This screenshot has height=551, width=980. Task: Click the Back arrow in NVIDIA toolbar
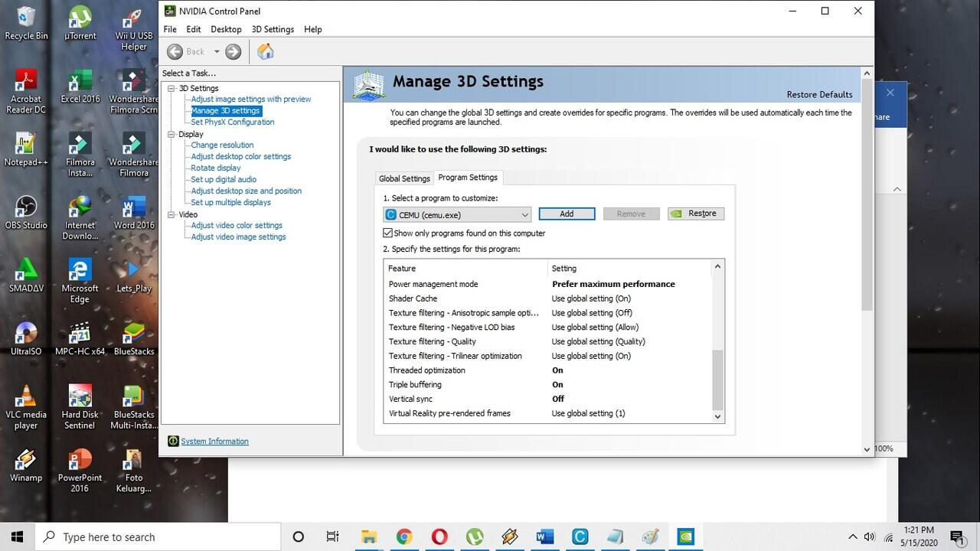[x=175, y=51]
